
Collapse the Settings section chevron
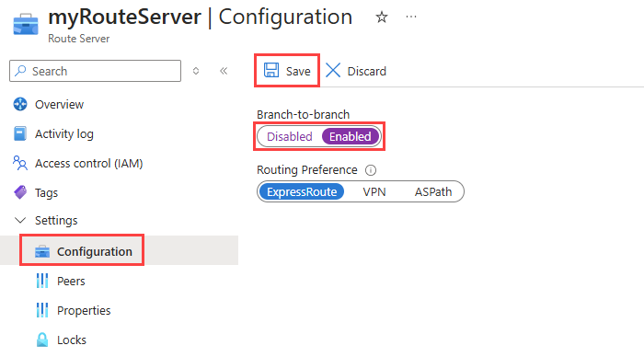click(20, 220)
